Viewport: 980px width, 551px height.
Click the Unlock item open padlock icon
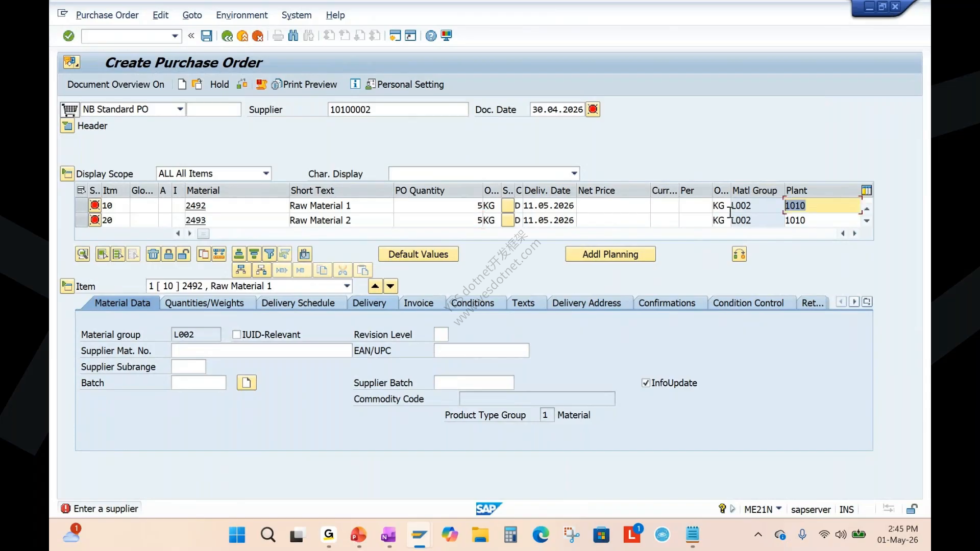184,254
